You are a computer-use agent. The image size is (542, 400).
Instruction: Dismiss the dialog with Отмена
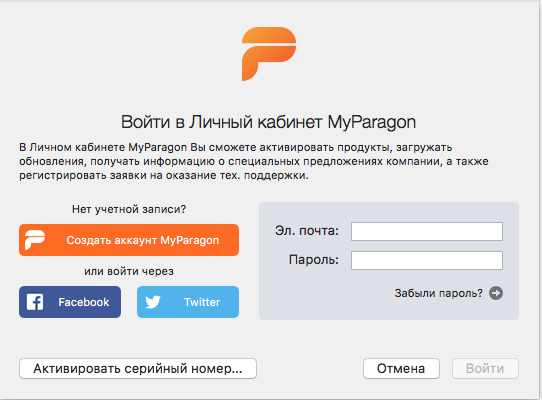401,369
